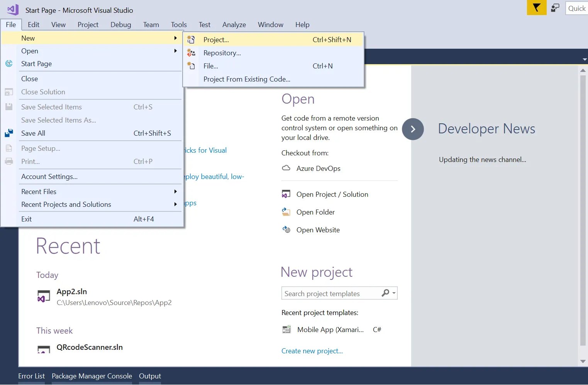
Task: Expand the Recent Files submenu arrow
Action: [x=176, y=191]
